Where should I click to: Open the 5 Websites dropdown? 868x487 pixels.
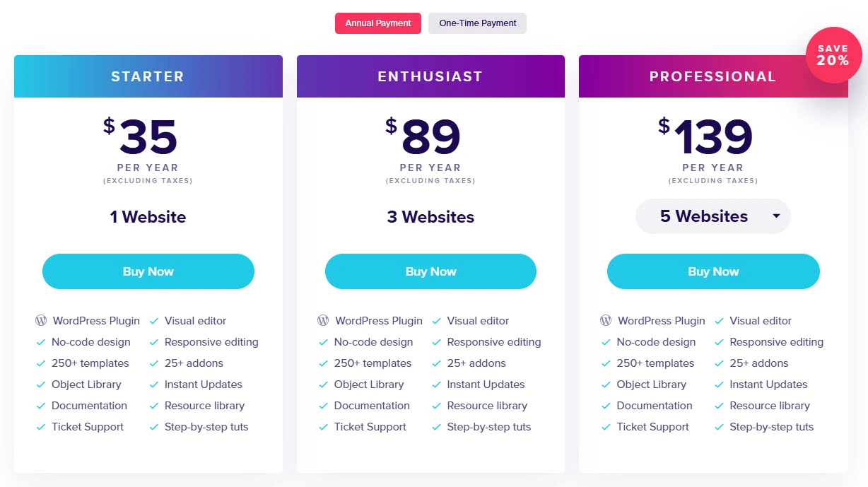pos(712,216)
